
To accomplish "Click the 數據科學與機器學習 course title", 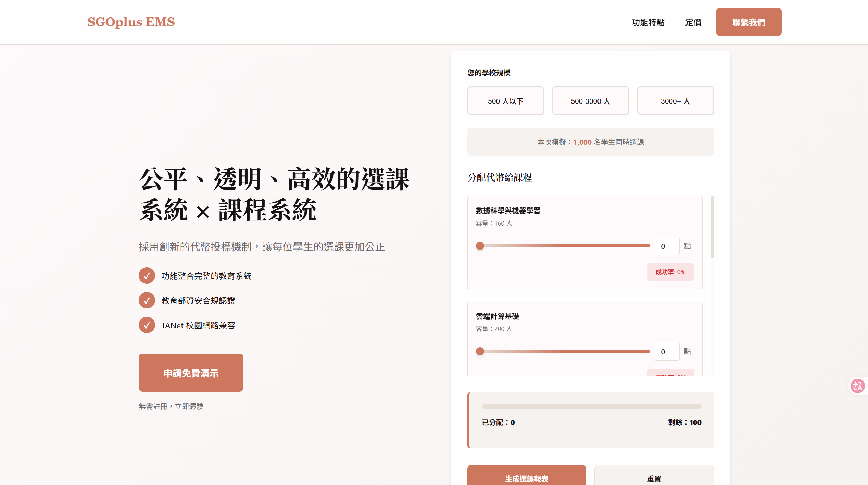I will tap(508, 211).
